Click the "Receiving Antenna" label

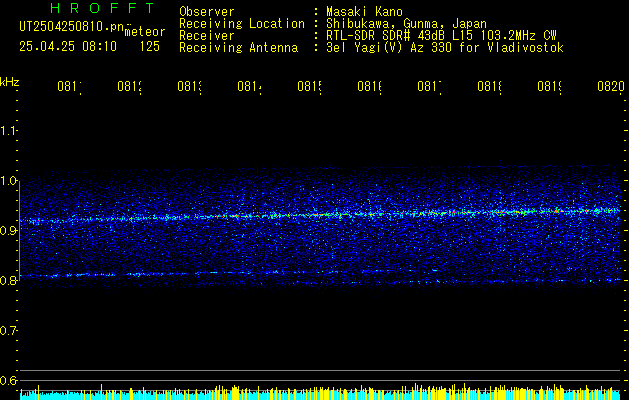239,48
